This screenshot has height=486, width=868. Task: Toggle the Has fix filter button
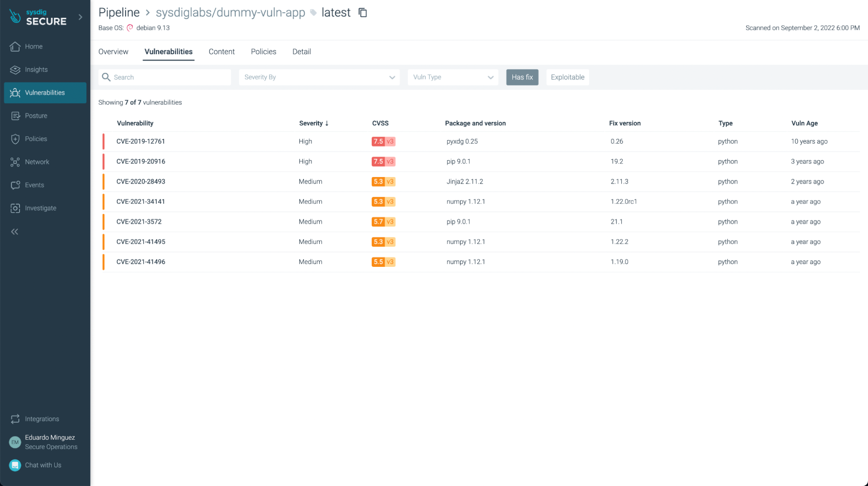tap(522, 77)
